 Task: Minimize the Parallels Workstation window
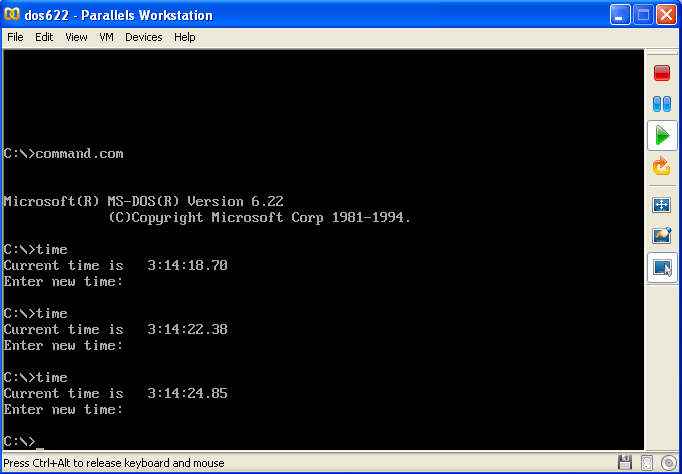coord(620,15)
